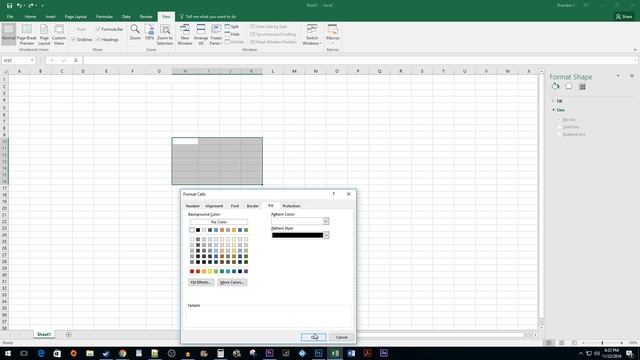Click Zoom to Selection
This screenshot has height=360, width=640.
(x=165, y=34)
